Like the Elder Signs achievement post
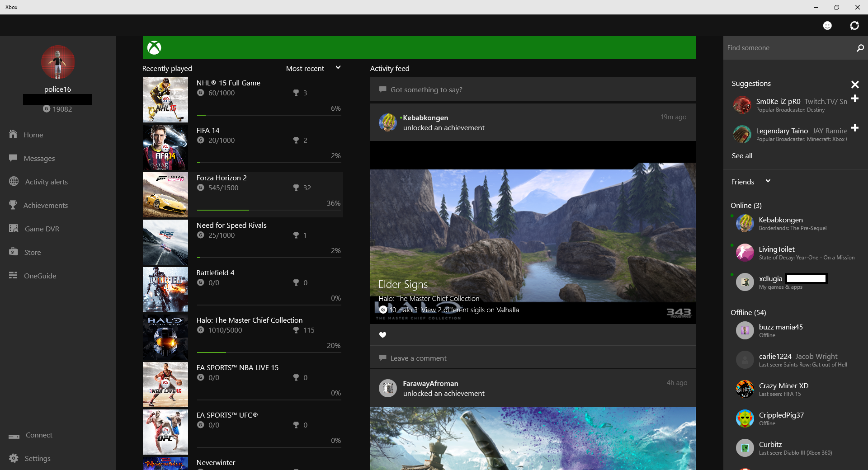Screen dimensions: 868x470 (x=382, y=335)
